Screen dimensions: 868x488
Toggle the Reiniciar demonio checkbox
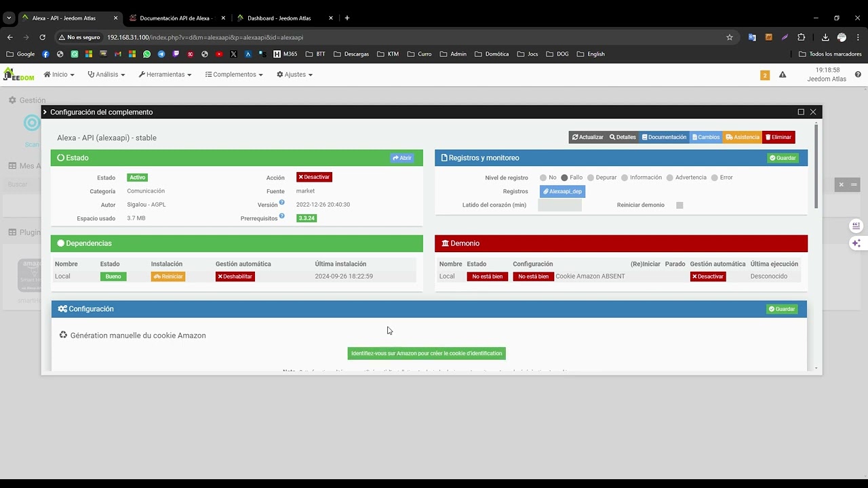tap(679, 205)
